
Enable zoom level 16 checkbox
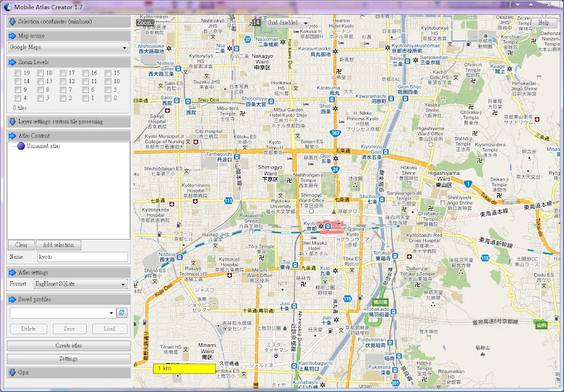tap(85, 73)
